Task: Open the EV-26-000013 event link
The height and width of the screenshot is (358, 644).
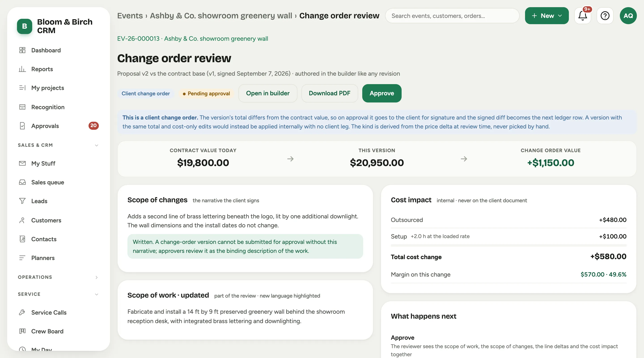Action: tap(193, 38)
